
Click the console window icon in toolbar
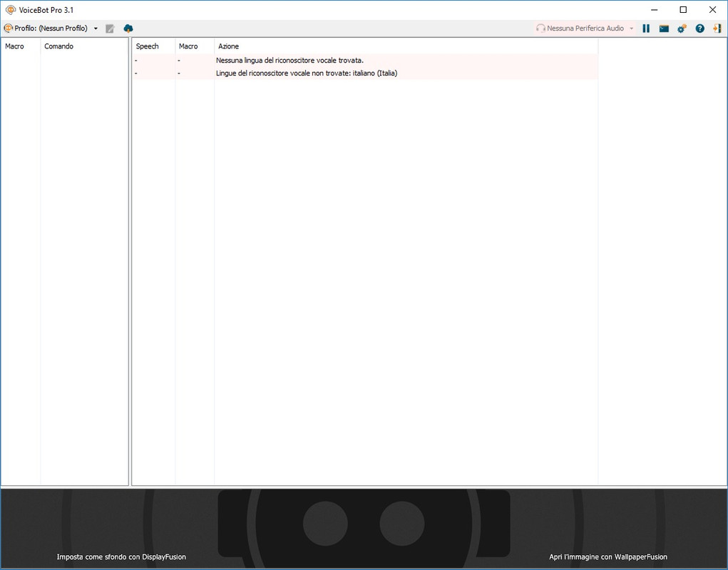(664, 28)
